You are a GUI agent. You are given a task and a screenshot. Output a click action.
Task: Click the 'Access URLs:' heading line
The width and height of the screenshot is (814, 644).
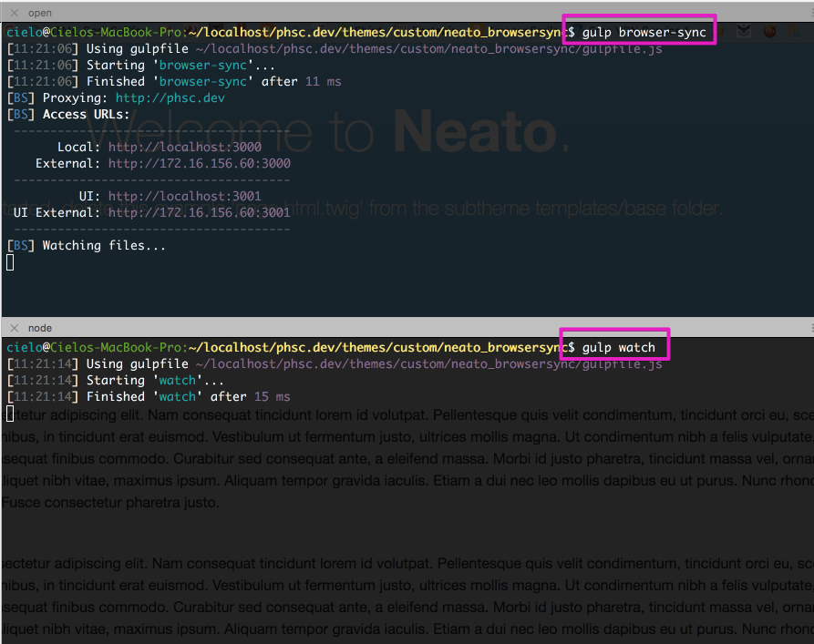pyautogui.click(x=86, y=115)
